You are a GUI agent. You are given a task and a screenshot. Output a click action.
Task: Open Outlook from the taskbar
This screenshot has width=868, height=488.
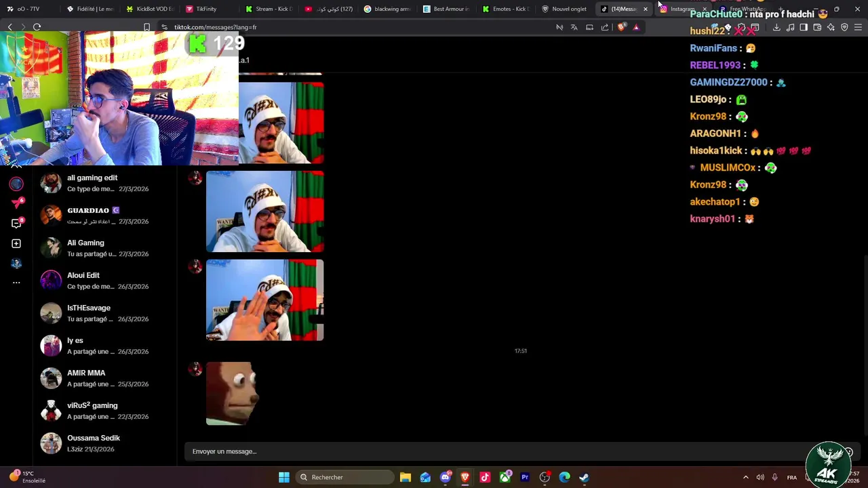pos(425,477)
